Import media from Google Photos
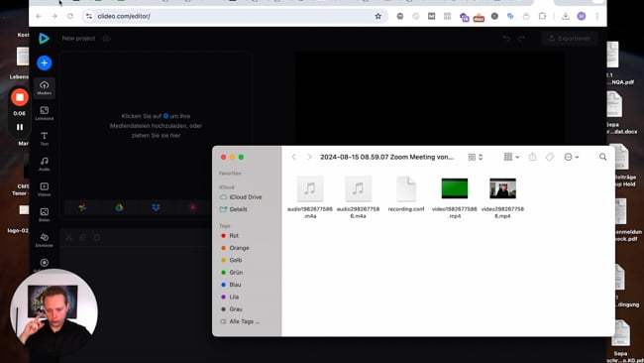The image size is (644, 363). click(x=83, y=207)
